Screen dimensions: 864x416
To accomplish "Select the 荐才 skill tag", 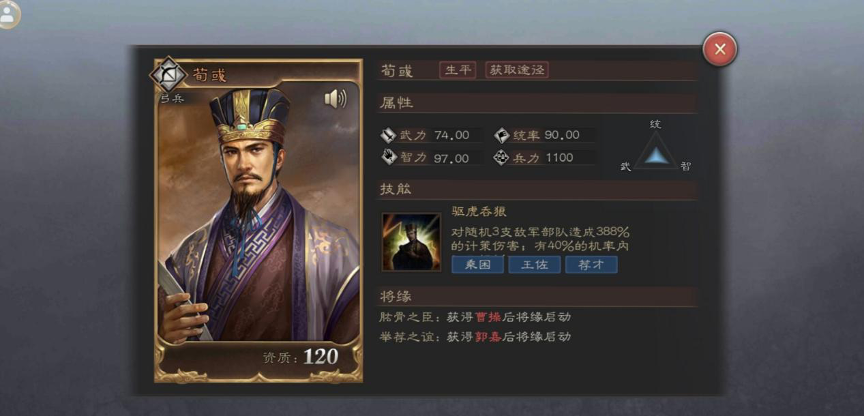I will (591, 264).
